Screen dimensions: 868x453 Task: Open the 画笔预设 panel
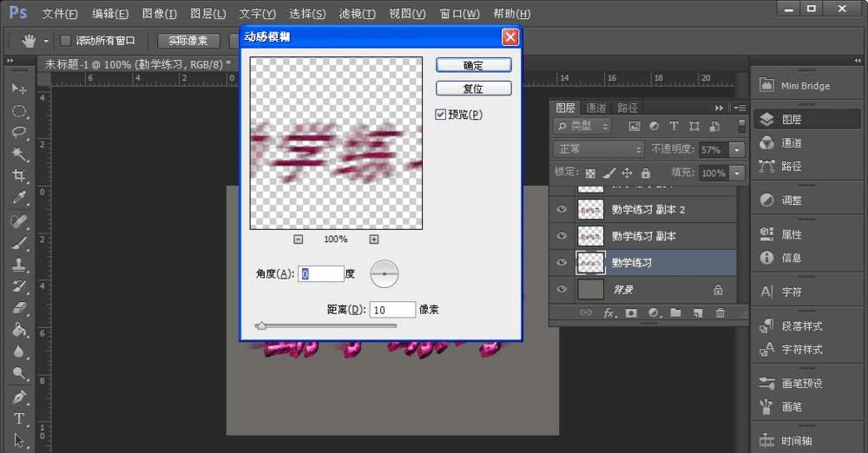[806, 384]
